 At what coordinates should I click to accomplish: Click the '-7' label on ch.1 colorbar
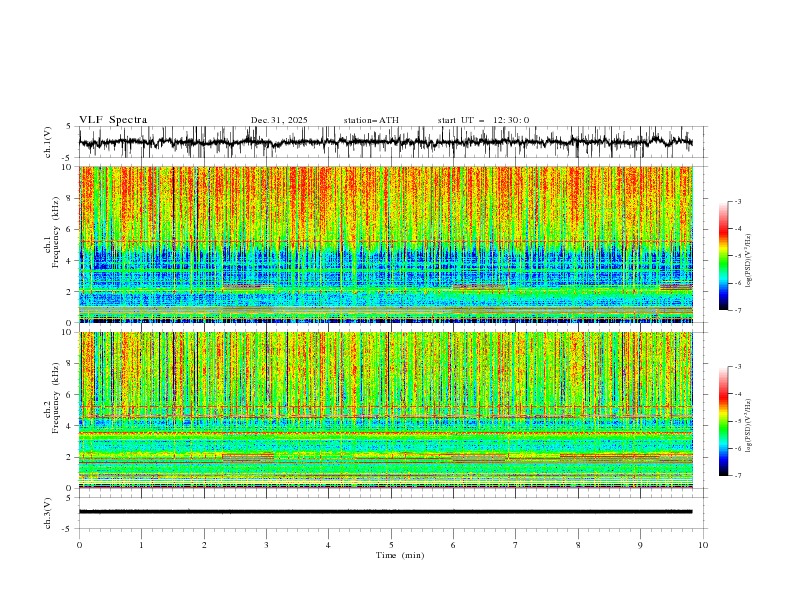pos(737,310)
